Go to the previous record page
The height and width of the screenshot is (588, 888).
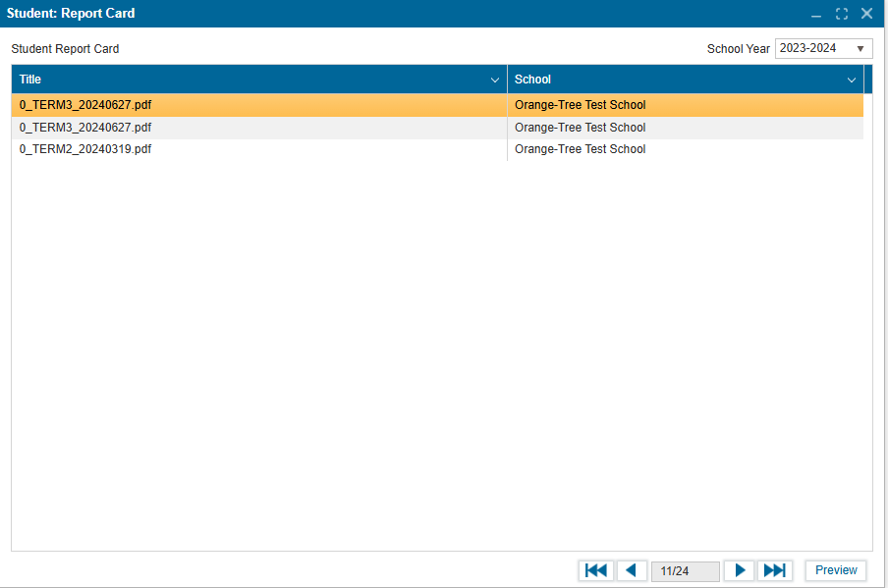point(632,570)
